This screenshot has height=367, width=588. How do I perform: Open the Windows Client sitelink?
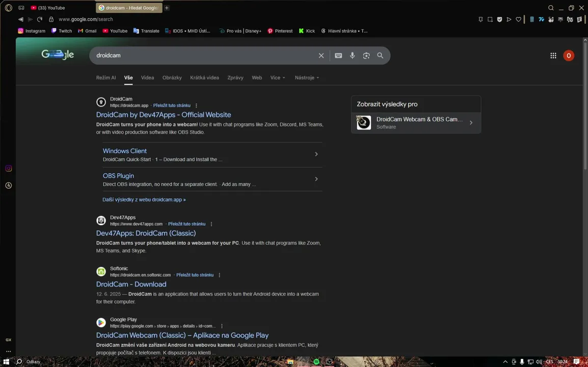coord(124,151)
